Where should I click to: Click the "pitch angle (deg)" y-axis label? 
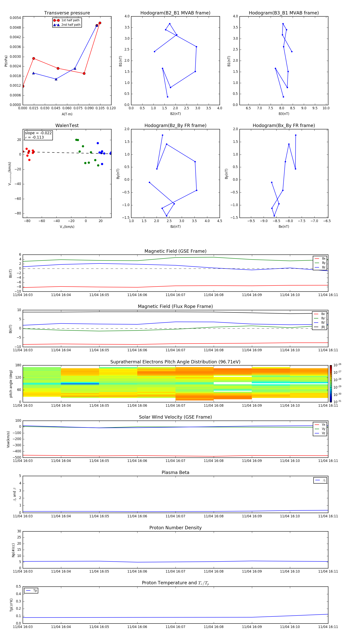pyautogui.click(x=11, y=383)
